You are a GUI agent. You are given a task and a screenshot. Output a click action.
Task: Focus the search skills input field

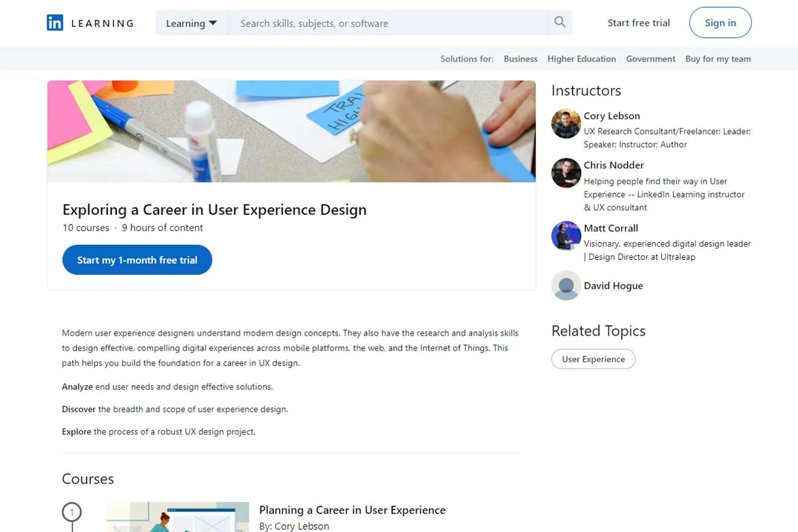click(x=388, y=23)
